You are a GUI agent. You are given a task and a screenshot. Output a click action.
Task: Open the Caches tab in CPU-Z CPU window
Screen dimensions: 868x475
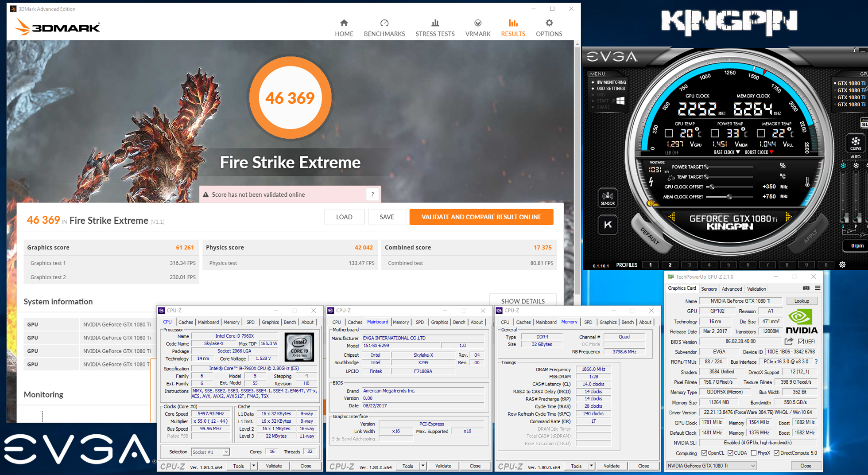186,322
